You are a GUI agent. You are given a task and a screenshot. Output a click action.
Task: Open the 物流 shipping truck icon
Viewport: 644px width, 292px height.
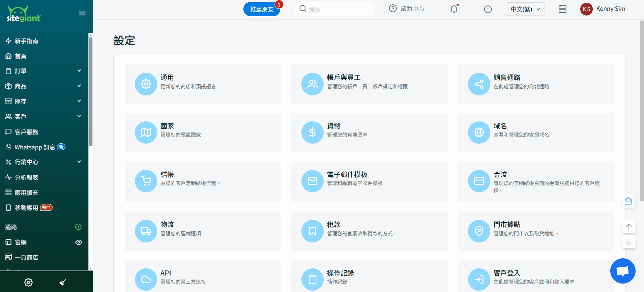click(x=146, y=231)
